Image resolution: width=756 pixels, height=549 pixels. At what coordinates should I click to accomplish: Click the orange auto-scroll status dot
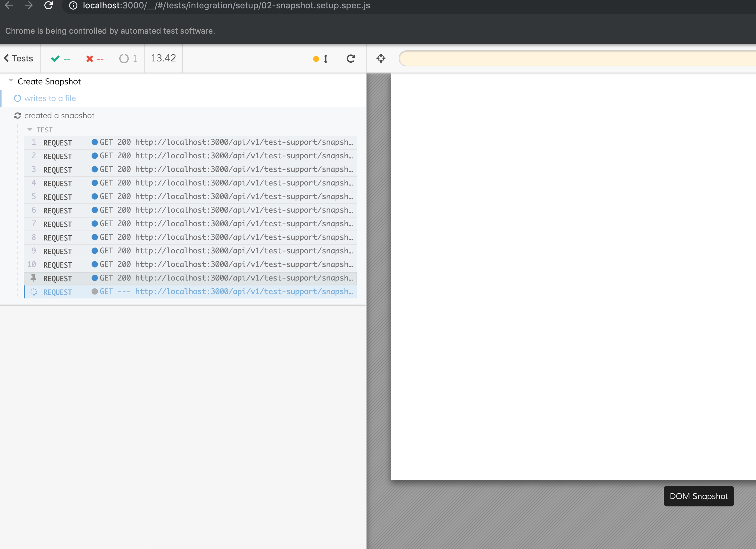tap(316, 59)
